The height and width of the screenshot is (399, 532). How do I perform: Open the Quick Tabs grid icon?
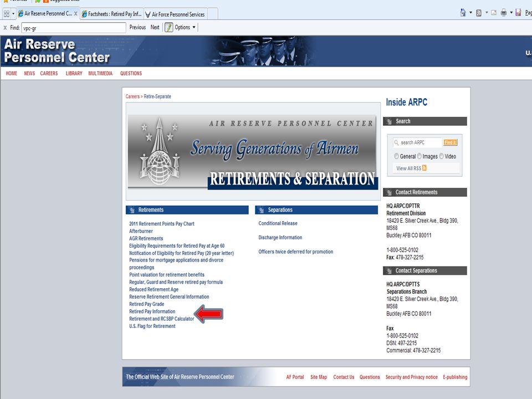pyautogui.click(x=6, y=14)
